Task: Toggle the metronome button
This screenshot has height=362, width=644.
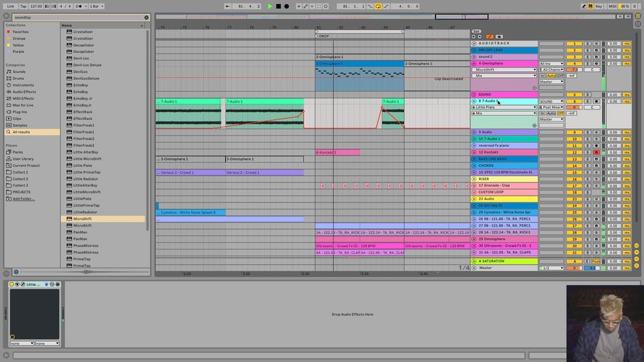Action: pyautogui.click(x=80, y=6)
